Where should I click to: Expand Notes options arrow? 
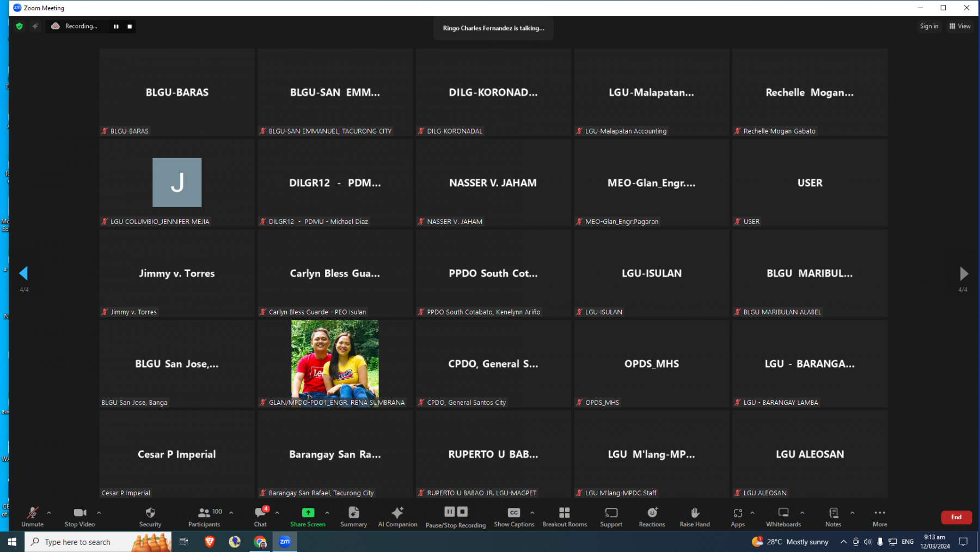(853, 513)
